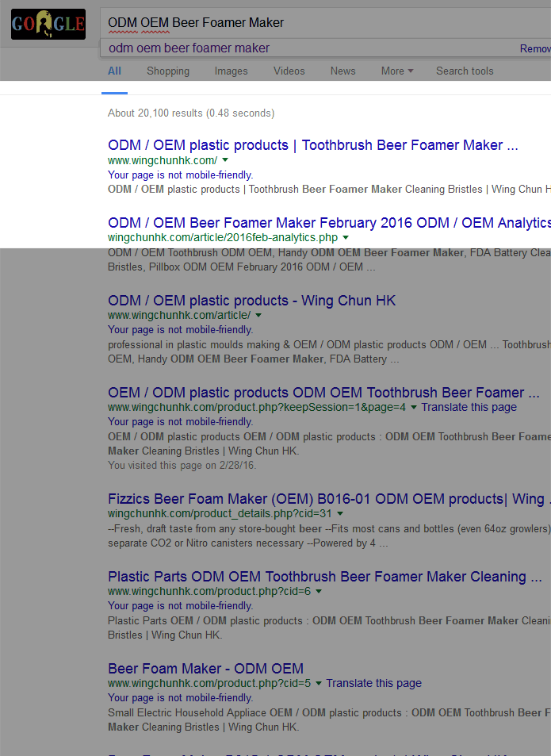Click the search box containing ODM OEM Beer Foamer Maker

pyautogui.click(x=326, y=23)
